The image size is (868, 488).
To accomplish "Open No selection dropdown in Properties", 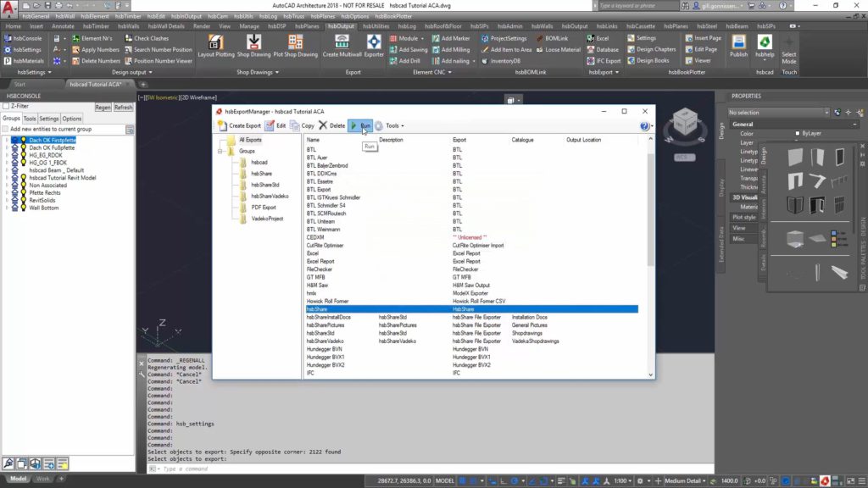I will pos(778,113).
